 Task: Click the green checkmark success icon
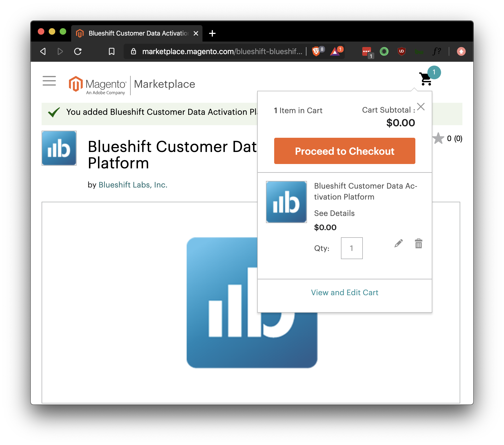(54, 112)
